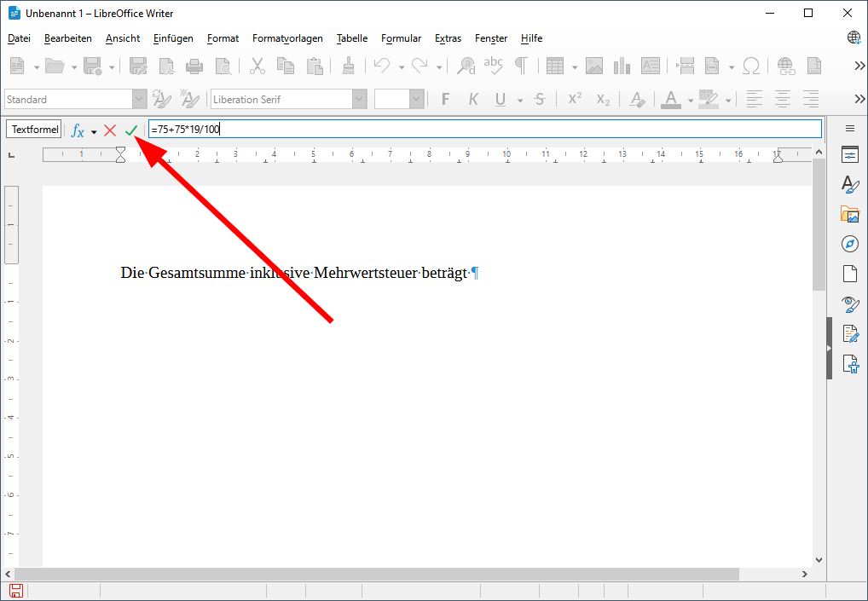Viewport: 868px width, 601px height.
Task: Cancel the formula using the red X
Action: click(109, 130)
